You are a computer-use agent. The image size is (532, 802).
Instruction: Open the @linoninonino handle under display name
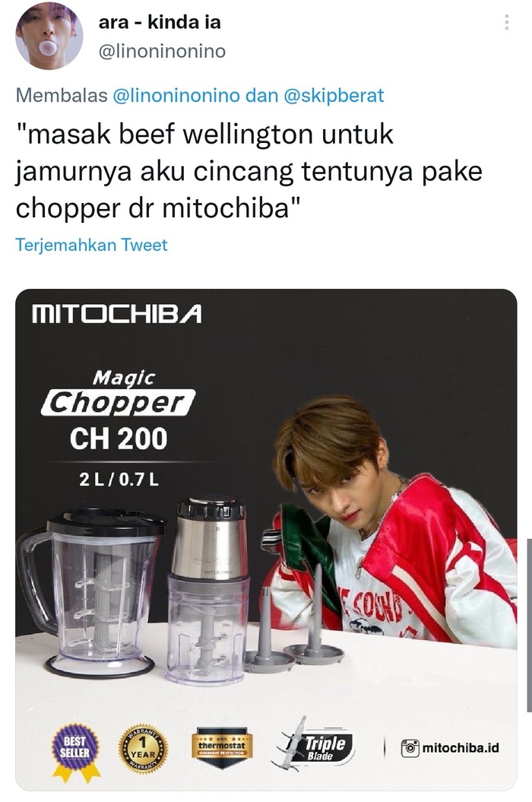pos(162,52)
